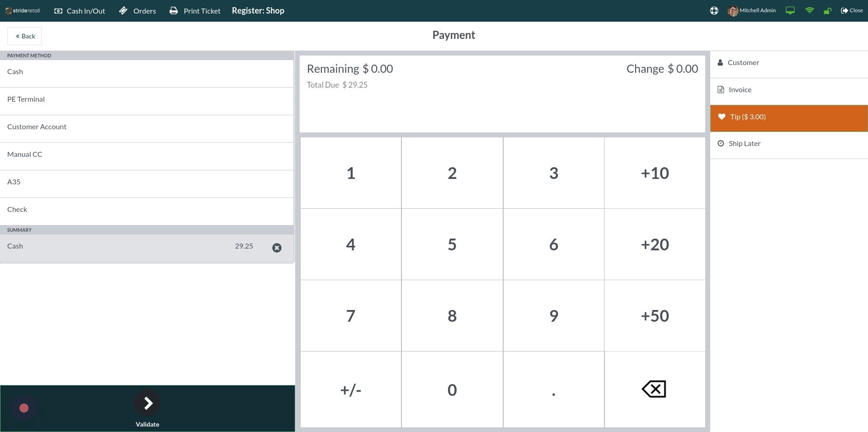
Task: Click the Print Ticket printer icon
Action: pyautogui.click(x=174, y=10)
